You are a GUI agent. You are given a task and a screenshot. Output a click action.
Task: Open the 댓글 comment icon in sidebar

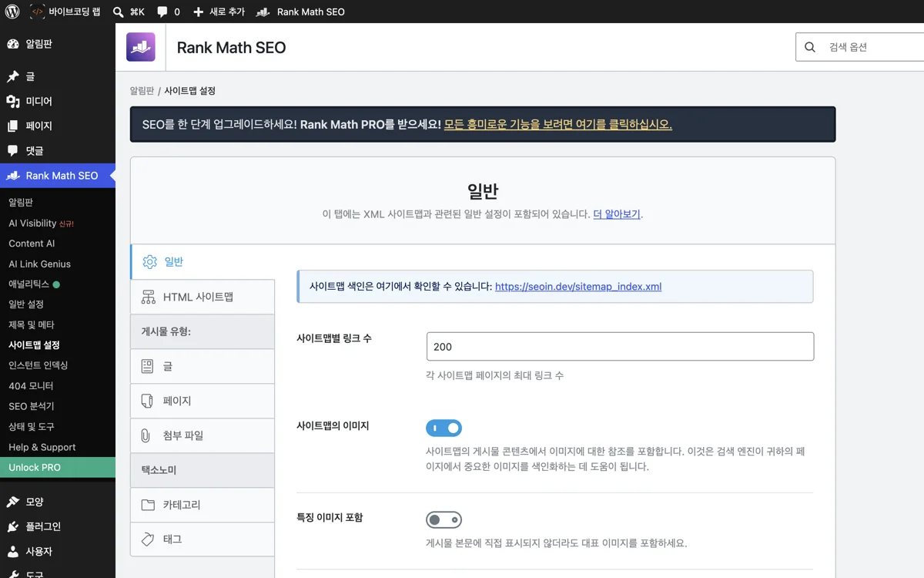13,150
